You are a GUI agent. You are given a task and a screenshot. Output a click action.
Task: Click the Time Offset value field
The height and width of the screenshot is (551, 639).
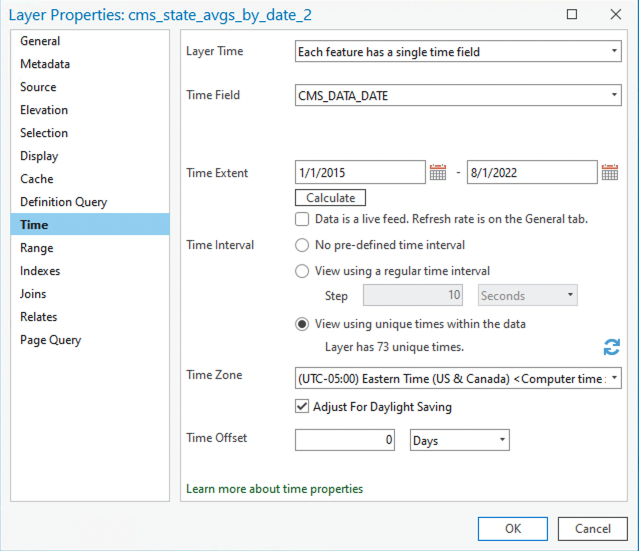[345, 440]
